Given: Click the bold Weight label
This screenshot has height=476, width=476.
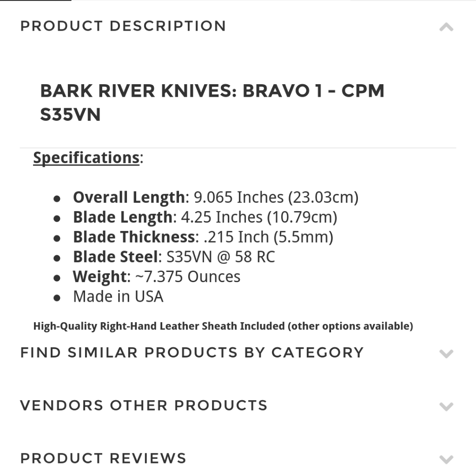Looking at the screenshot, I should click(99, 277).
